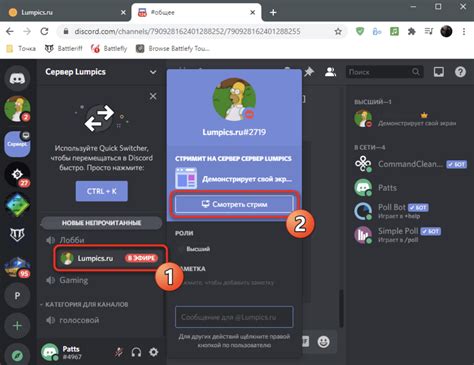This screenshot has height=365, width=474.
Task: Jump to НОВЫЕ НЕПРОЧИТАННЫЕ
Action: (101, 223)
